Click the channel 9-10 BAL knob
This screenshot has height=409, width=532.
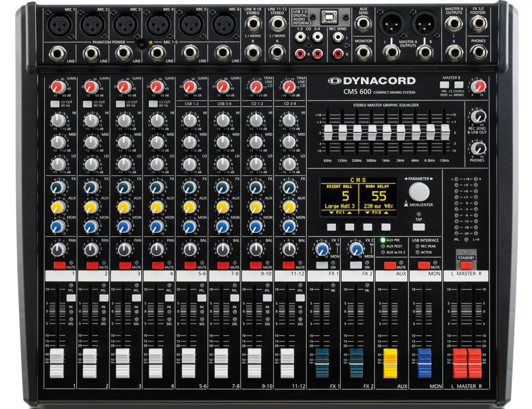pyautogui.click(x=256, y=250)
